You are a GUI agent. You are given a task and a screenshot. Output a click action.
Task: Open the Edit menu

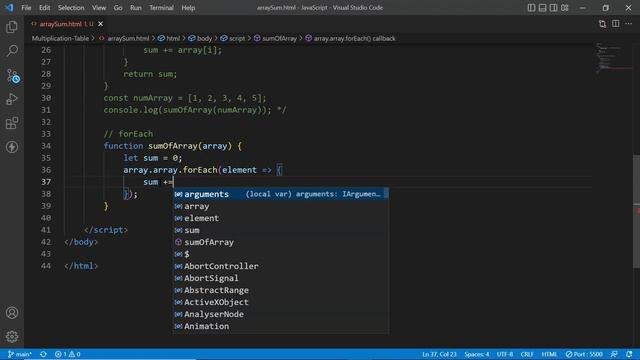[44, 8]
